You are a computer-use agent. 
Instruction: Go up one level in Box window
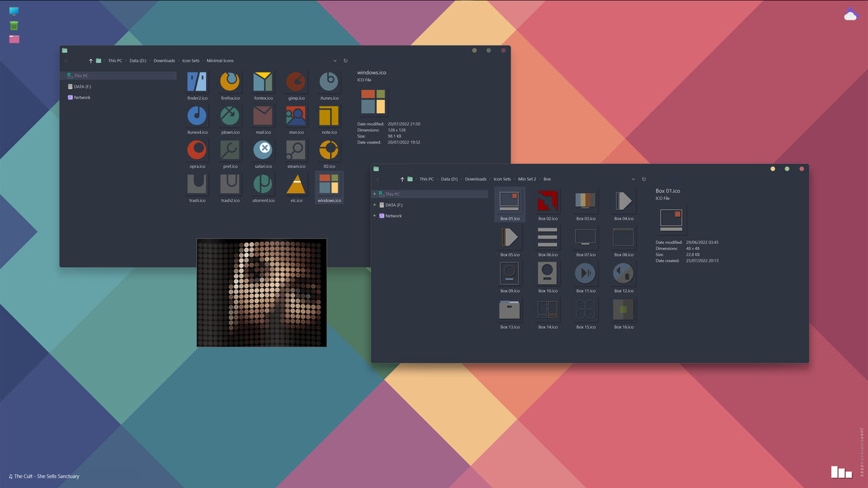402,179
